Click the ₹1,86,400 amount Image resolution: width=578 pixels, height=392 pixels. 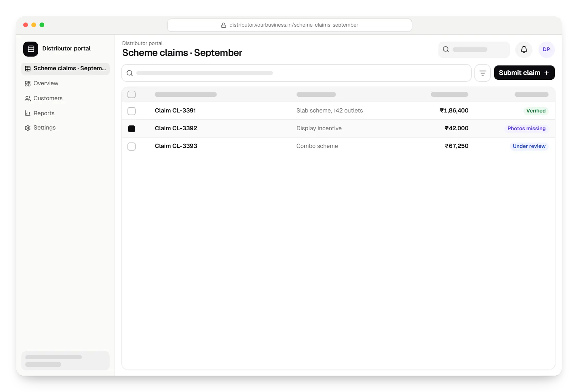pyautogui.click(x=454, y=110)
